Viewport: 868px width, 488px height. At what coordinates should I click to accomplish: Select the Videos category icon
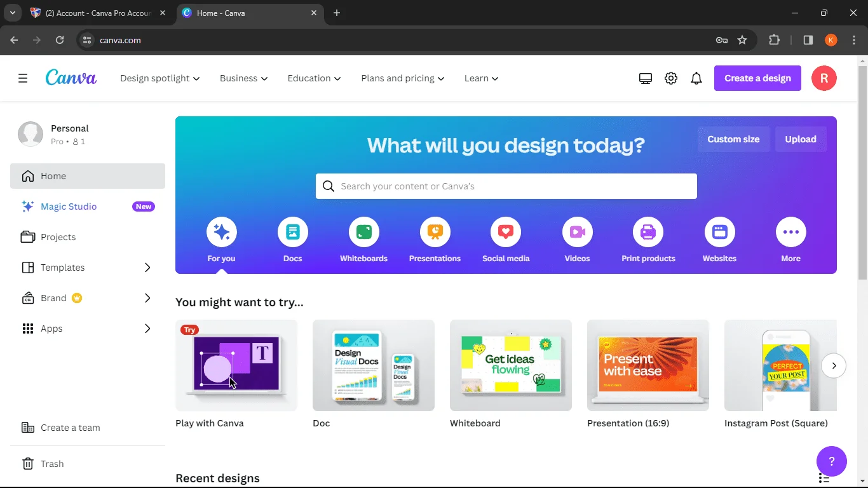coord(578,233)
